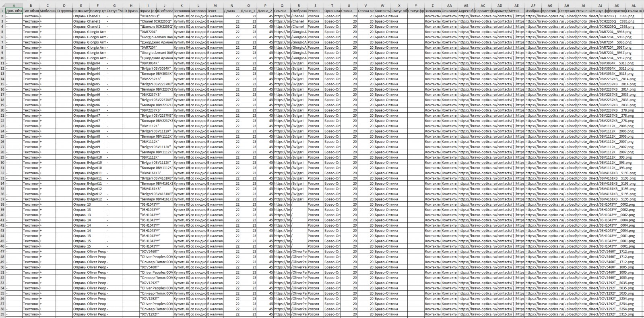This screenshot has height=318, width=644.
Task: Select the 'Фраза (с м' header cell
Action: [x=148, y=11]
